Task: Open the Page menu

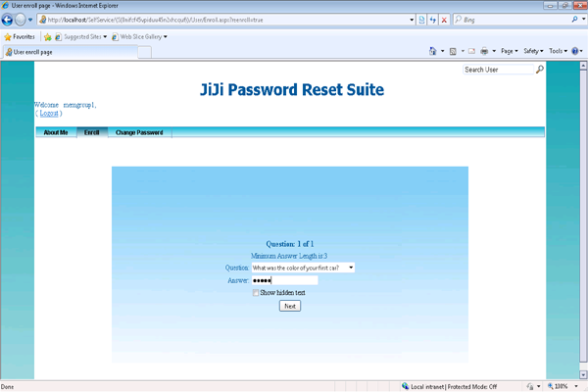Action: point(510,51)
